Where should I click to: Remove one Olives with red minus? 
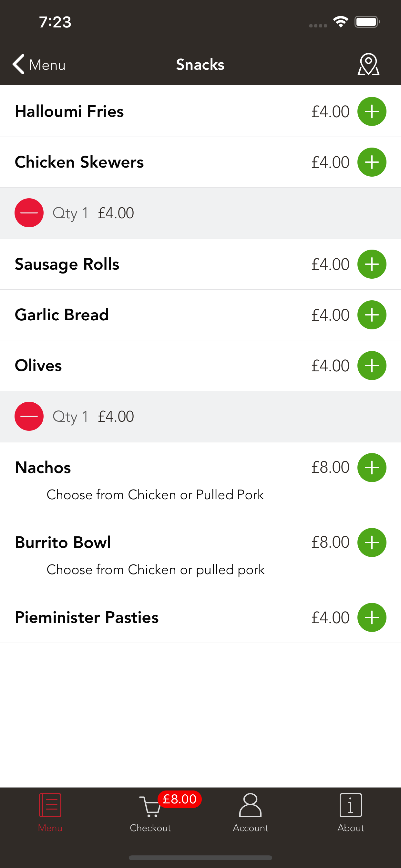(x=29, y=417)
